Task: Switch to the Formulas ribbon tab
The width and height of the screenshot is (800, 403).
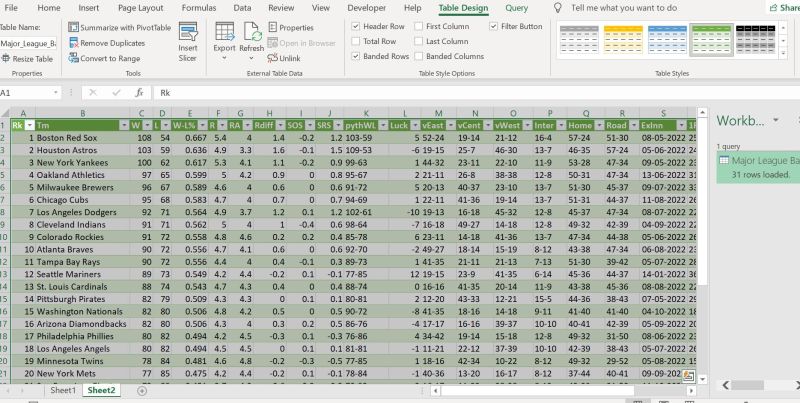Action: click(x=198, y=8)
